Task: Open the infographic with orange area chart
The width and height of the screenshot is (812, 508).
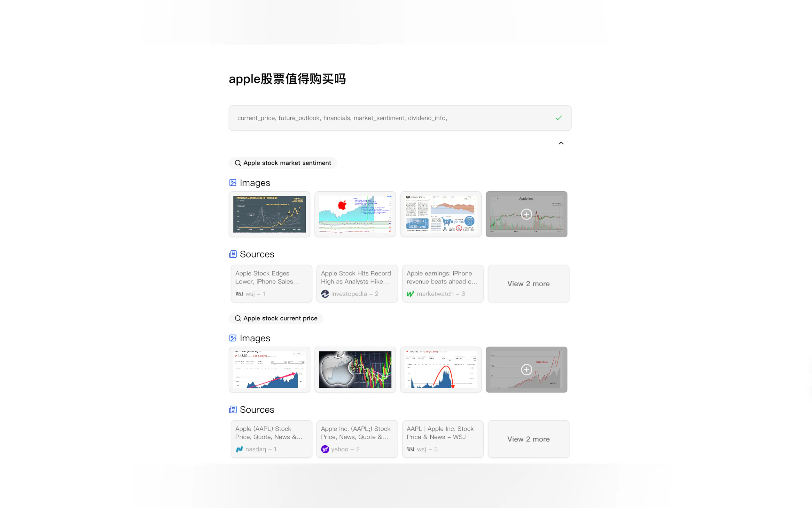Action: point(441,214)
